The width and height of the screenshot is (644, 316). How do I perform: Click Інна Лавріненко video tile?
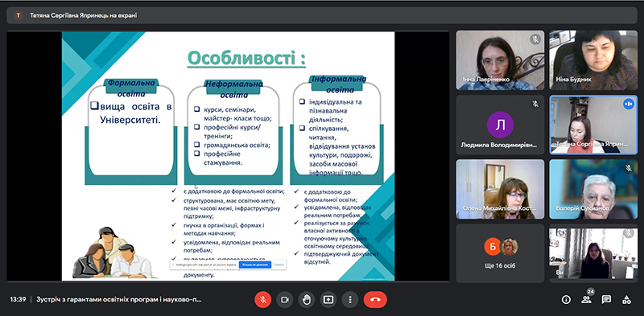tap(500, 60)
